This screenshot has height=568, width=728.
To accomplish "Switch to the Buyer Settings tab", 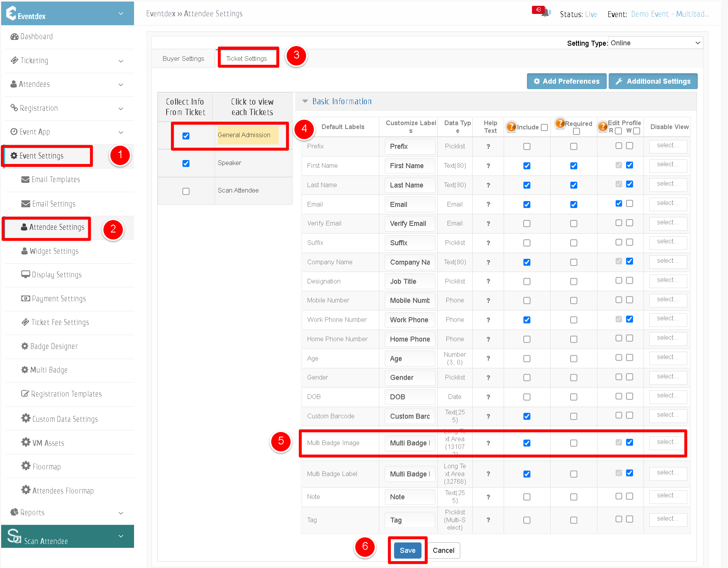I will pyautogui.click(x=183, y=59).
